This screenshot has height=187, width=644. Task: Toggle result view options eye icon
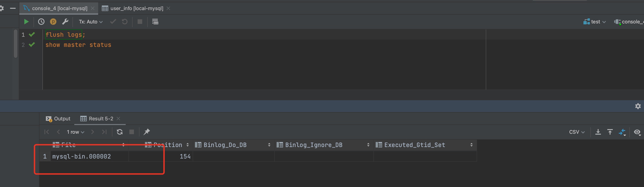pos(637,132)
